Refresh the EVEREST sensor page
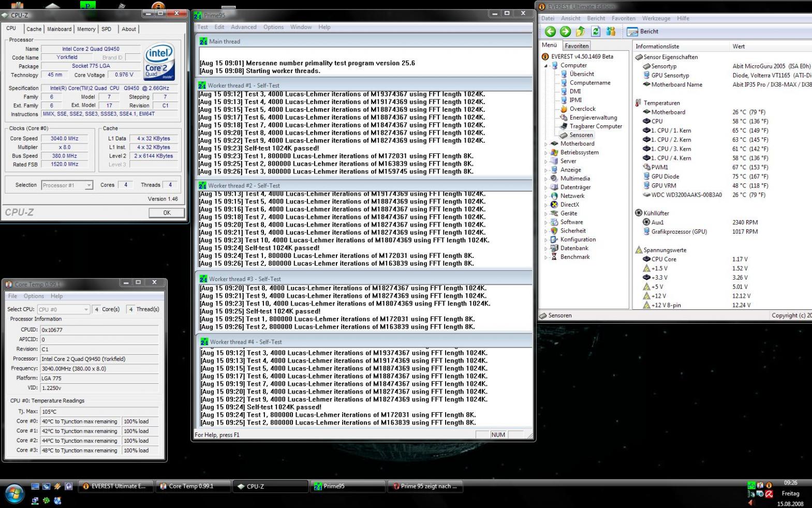 tap(596, 32)
